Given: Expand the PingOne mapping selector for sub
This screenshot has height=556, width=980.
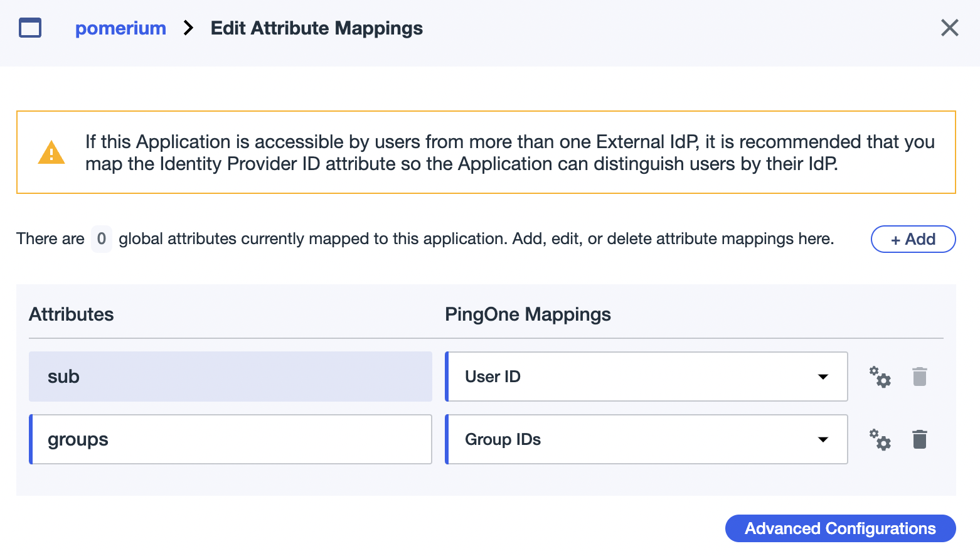Looking at the screenshot, I should tap(823, 377).
